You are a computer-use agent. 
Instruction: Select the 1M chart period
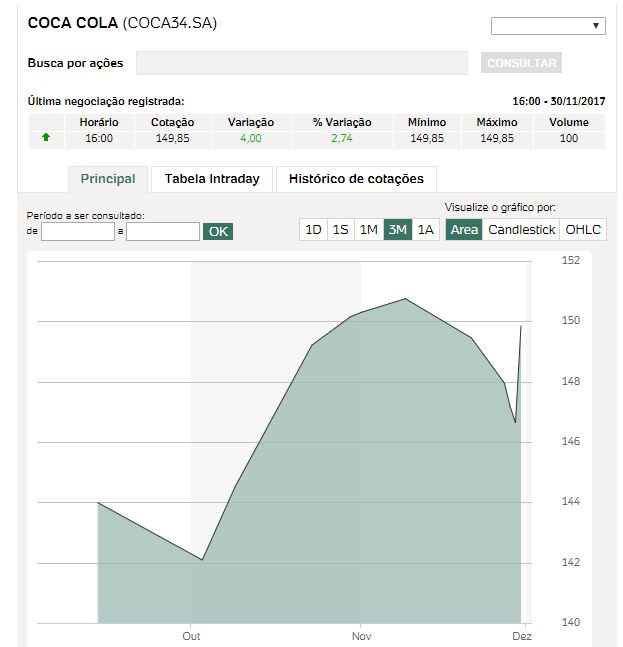point(369,229)
